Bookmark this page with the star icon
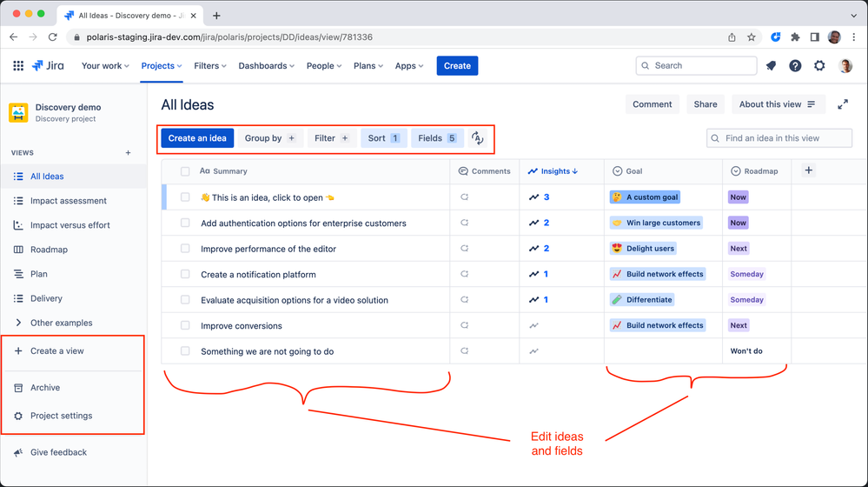Image resolution: width=868 pixels, height=487 pixels. pos(752,37)
